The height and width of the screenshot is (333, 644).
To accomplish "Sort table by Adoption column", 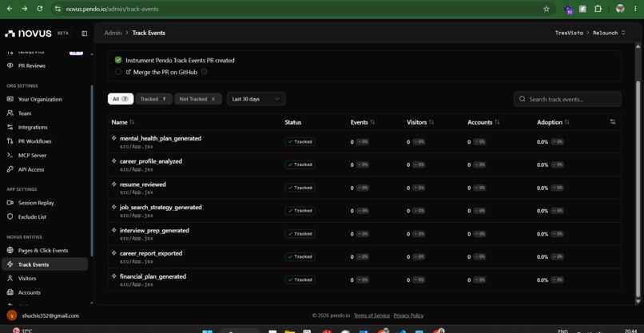I will coord(553,122).
